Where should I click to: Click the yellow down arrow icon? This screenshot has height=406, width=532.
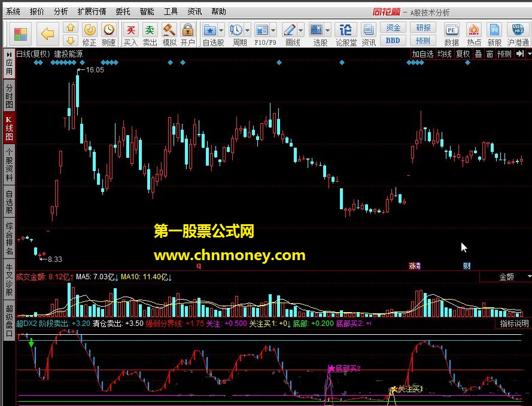71,41
